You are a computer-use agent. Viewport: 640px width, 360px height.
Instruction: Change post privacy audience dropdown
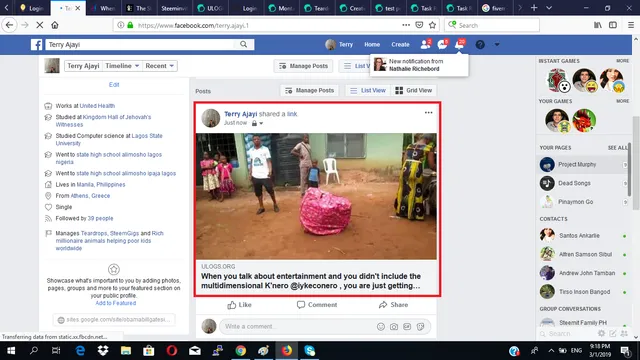[257, 123]
